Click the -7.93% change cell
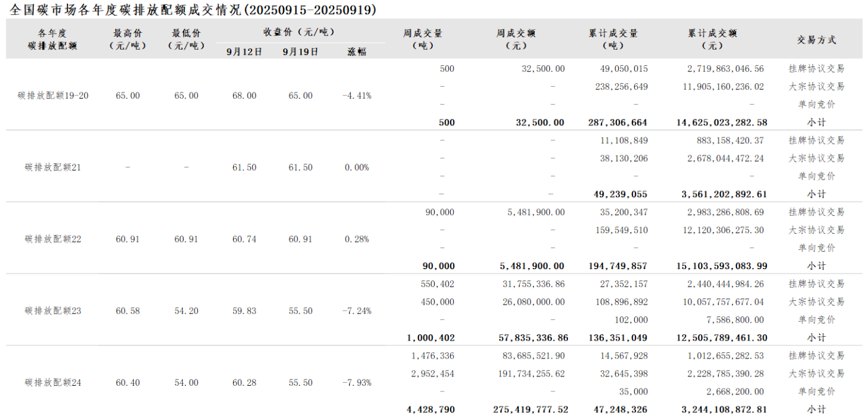868x418 pixels. click(x=356, y=383)
